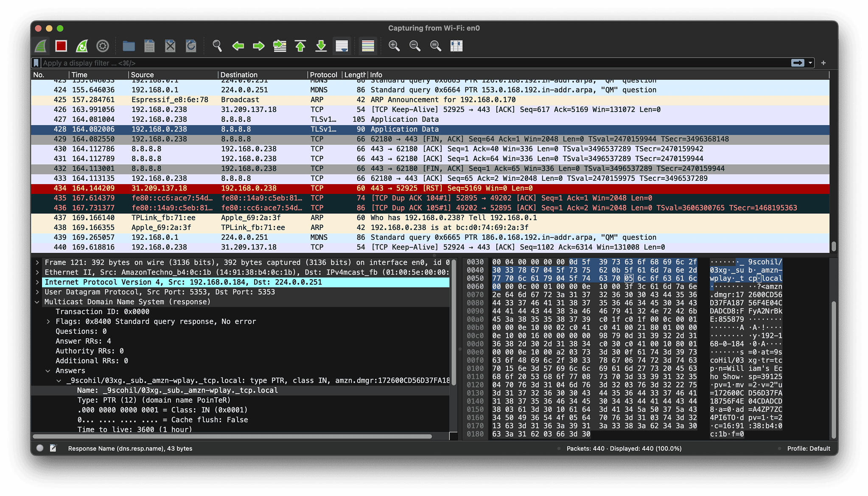Jump to the first packet using the up arrow icon
This screenshot has width=868, height=496.
[x=300, y=46]
